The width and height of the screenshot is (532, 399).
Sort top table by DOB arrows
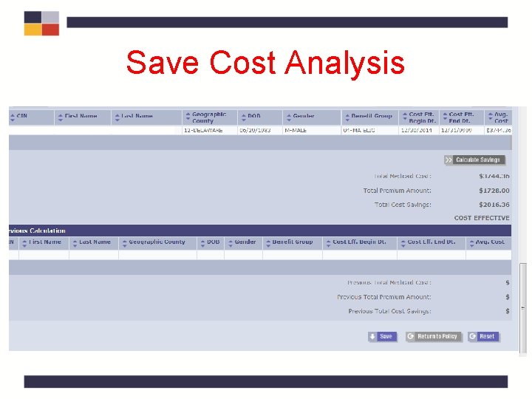[x=244, y=117]
